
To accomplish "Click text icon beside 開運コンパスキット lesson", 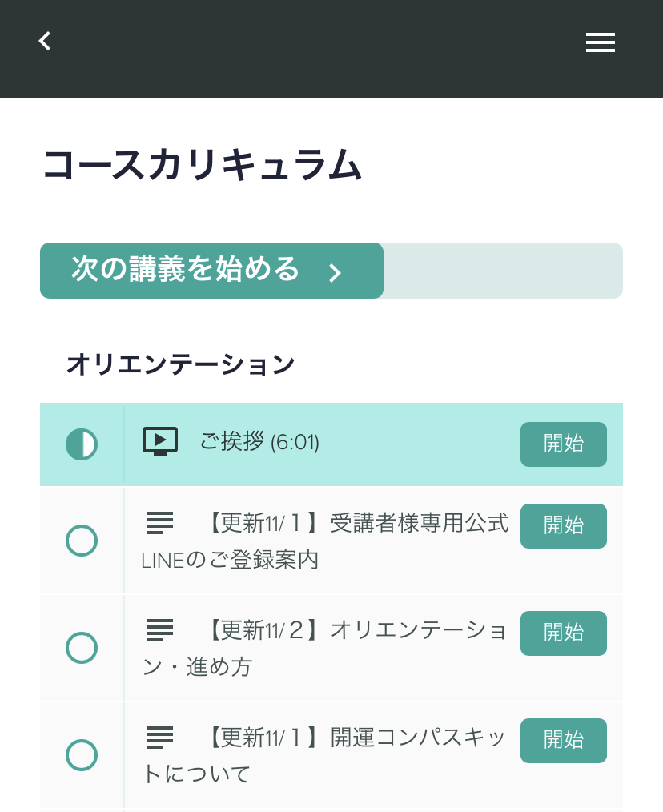I will (x=160, y=737).
